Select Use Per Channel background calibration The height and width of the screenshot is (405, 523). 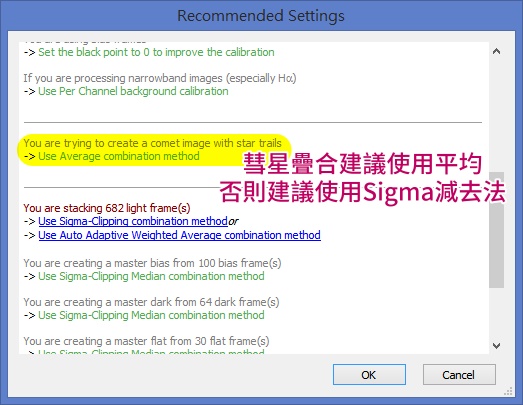pos(133,91)
